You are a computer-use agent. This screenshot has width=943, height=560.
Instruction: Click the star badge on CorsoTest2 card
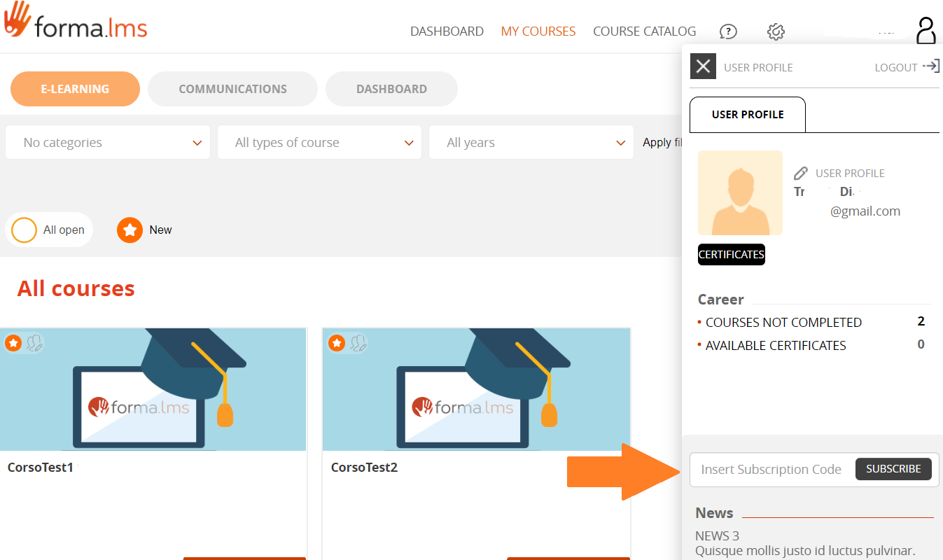[x=337, y=343]
